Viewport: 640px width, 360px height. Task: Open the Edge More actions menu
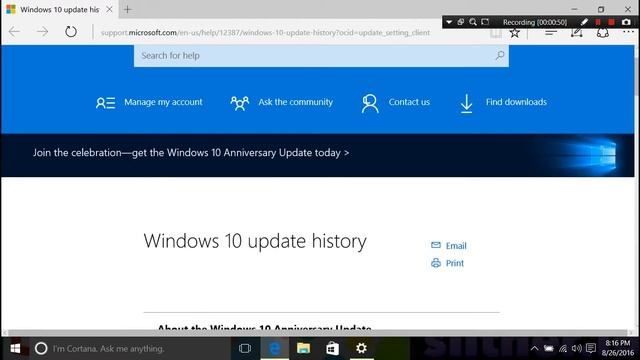click(x=628, y=33)
